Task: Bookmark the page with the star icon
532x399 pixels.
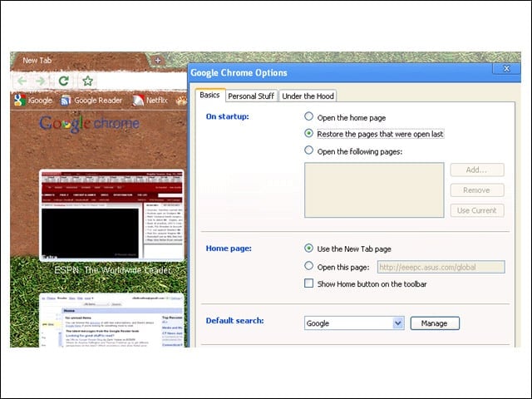Action: coord(87,81)
